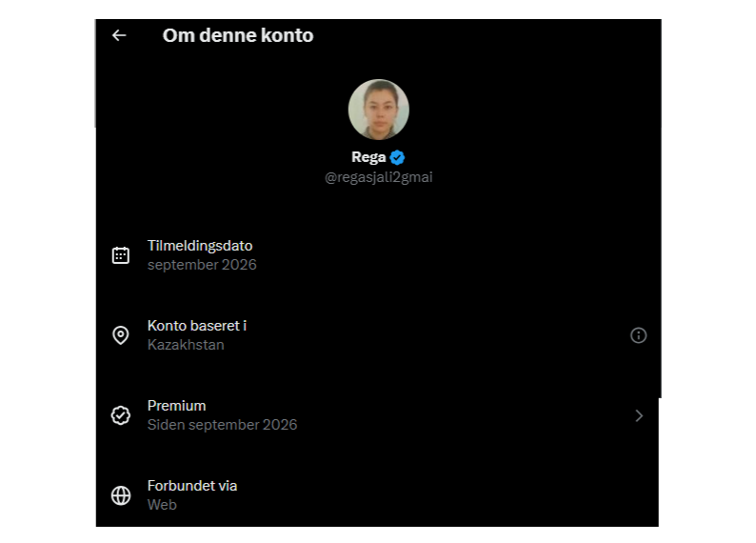Click the joined date 'september 2026'
756x543 pixels.
[202, 265]
